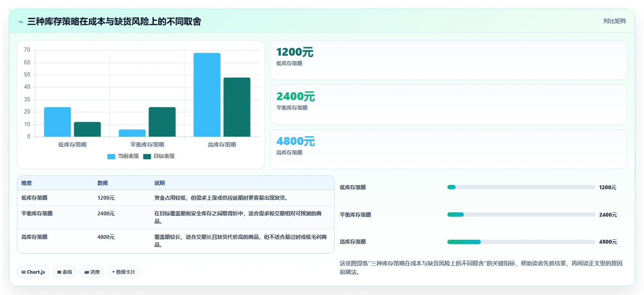This screenshot has height=295, width=644.
Task: Click the 高库存策略 x-axis label on chart
Action: [222, 145]
